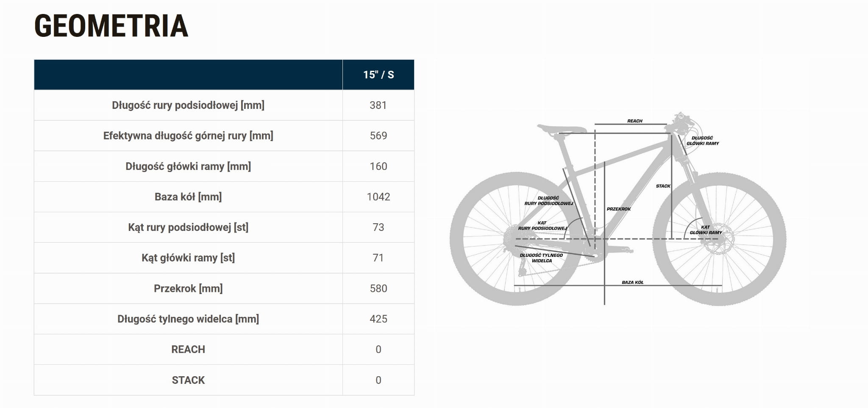Select the wheelbase value 1042

point(378,197)
